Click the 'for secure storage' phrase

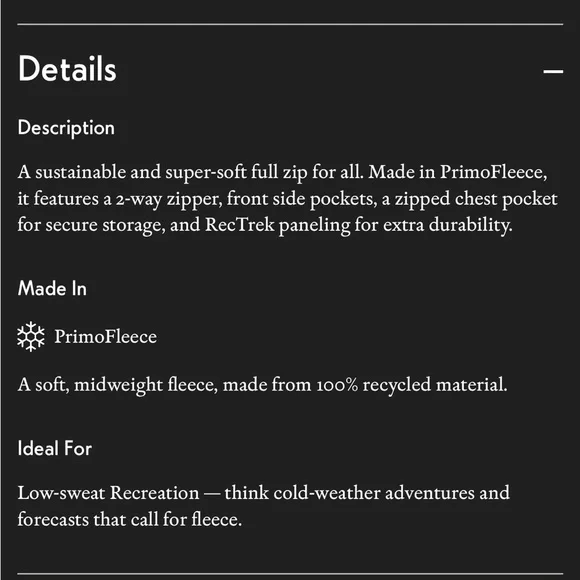(x=91, y=225)
